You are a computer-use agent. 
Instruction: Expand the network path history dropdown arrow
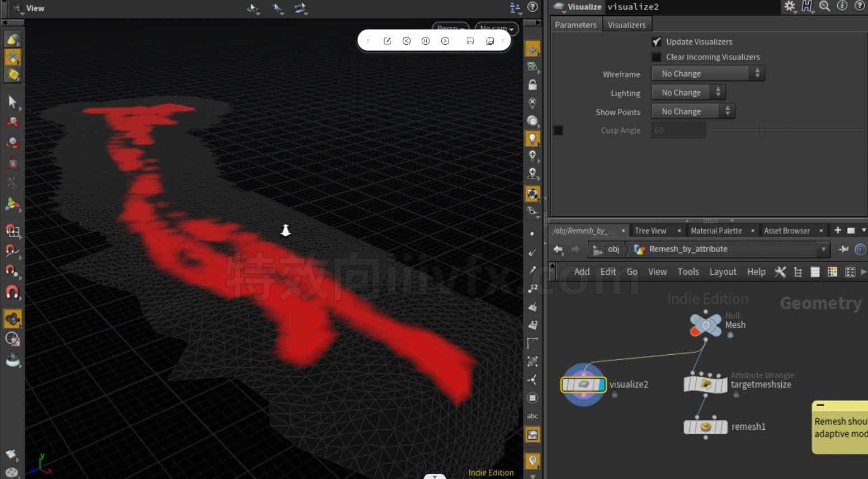click(823, 249)
